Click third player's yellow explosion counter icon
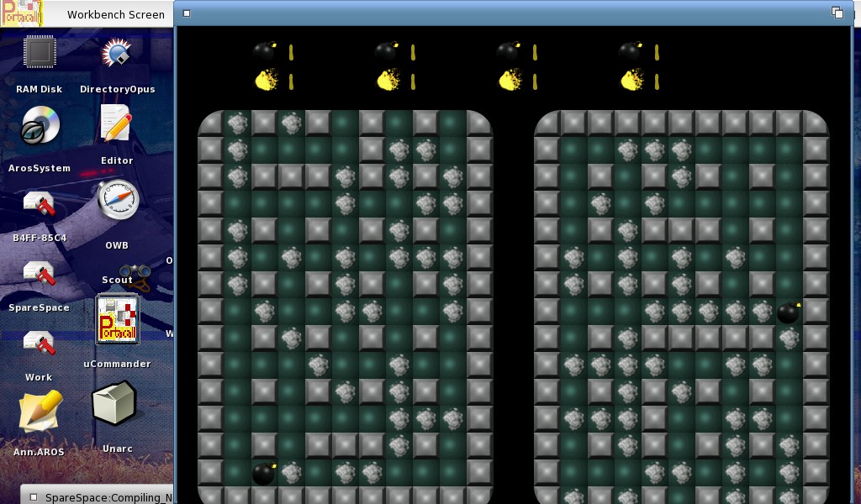Screen dimensions: 861x504 pyautogui.click(x=510, y=80)
